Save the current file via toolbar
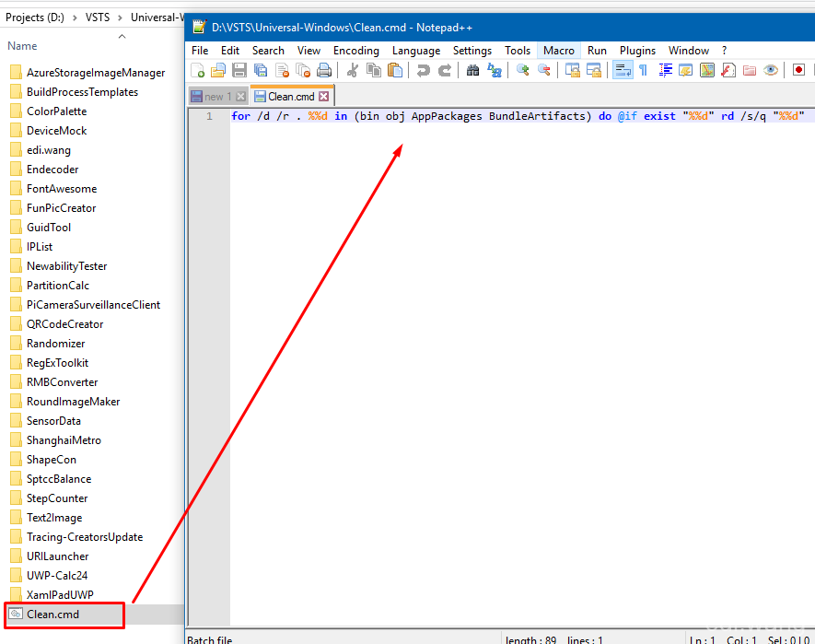 tap(239, 70)
